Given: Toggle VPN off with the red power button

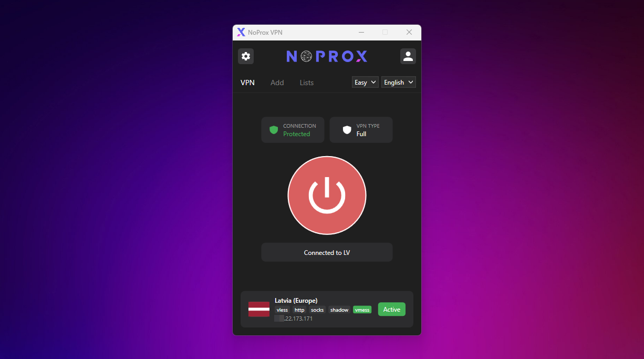Looking at the screenshot, I should point(327,196).
